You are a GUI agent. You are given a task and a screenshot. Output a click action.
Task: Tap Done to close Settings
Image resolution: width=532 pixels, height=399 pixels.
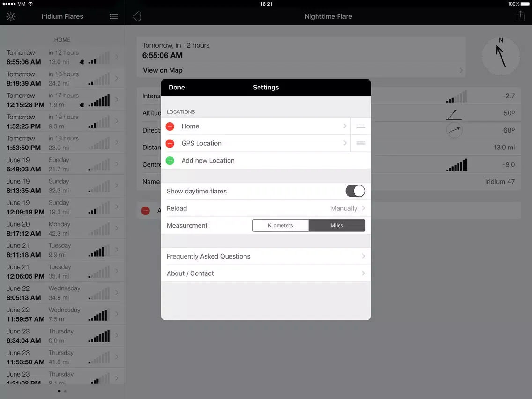point(177,87)
